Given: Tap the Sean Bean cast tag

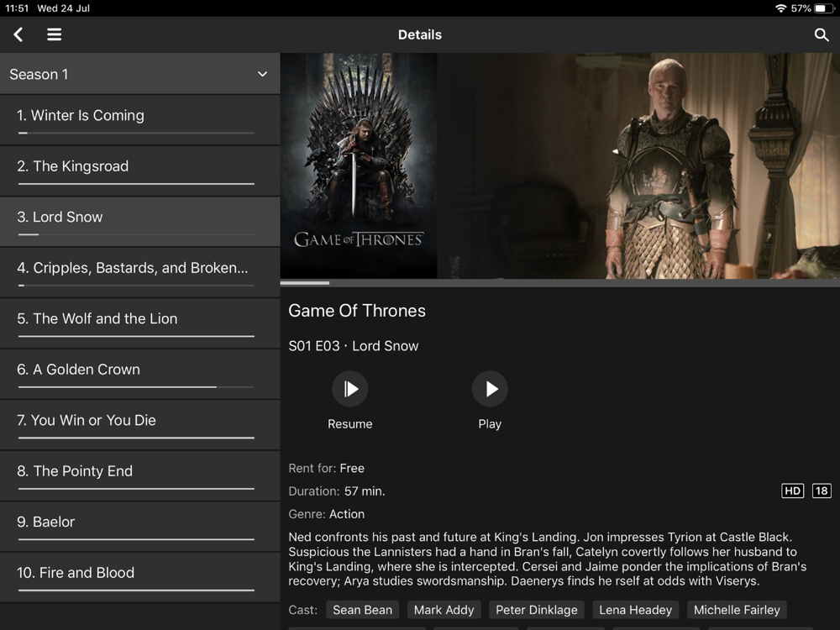Looking at the screenshot, I should [362, 610].
